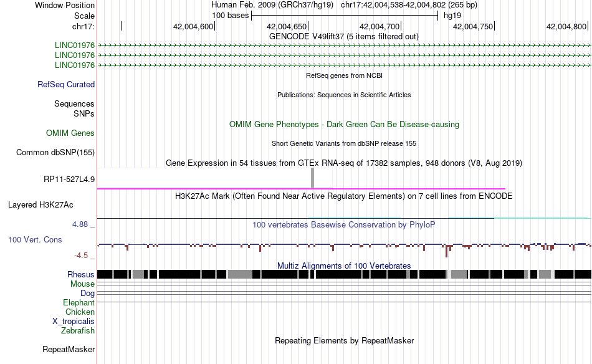This screenshot has width=592, height=364.
Task: Open the Layered H3K27Ac track label
Action: pyautogui.click(x=41, y=204)
